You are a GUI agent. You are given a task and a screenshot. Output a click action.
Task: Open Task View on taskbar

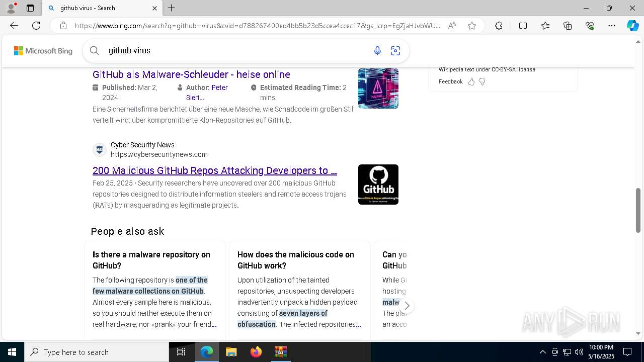(181, 352)
